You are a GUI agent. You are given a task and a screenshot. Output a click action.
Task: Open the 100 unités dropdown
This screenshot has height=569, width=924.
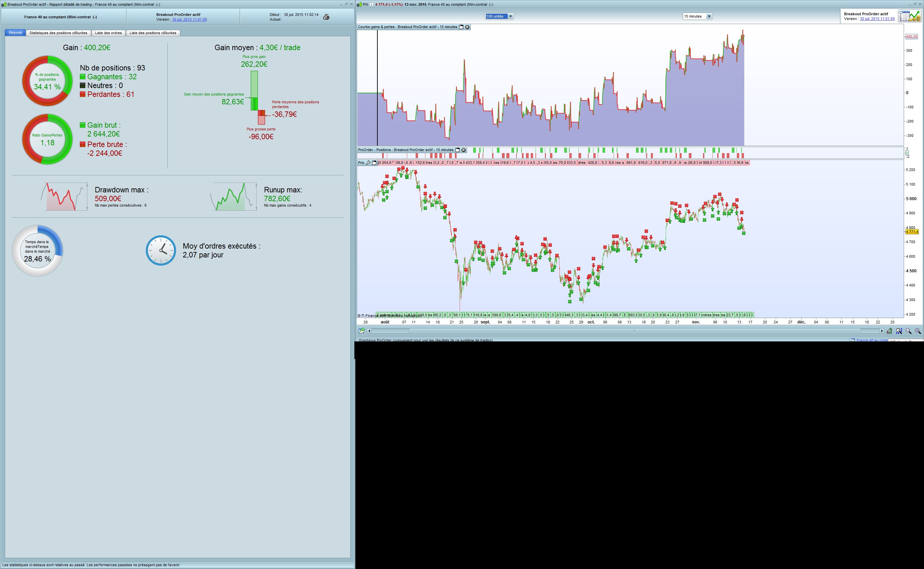[510, 16]
